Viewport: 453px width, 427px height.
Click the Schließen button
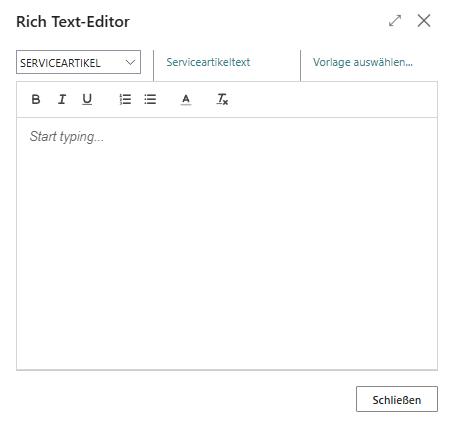[397, 399]
